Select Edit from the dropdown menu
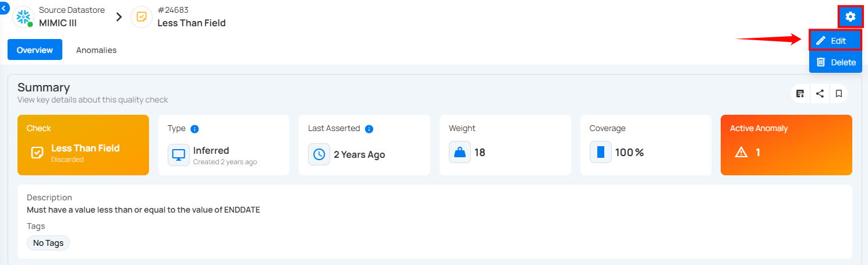This screenshot has width=868, height=265. point(835,41)
